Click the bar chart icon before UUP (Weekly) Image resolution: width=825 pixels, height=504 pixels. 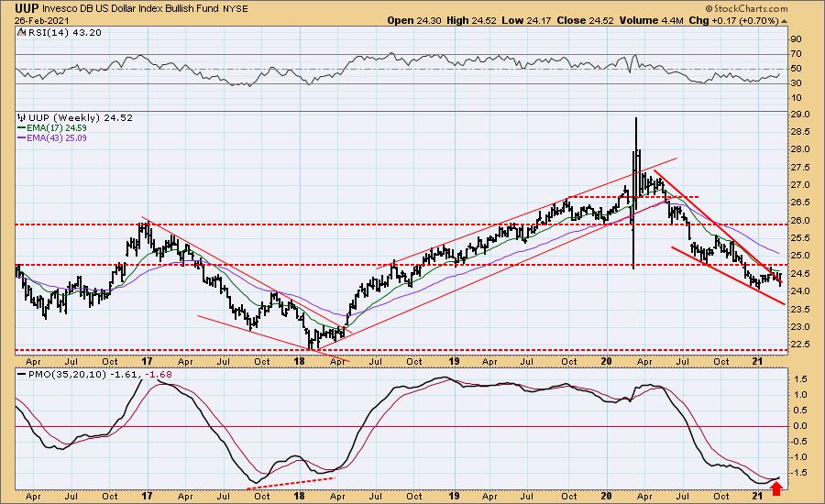22,117
